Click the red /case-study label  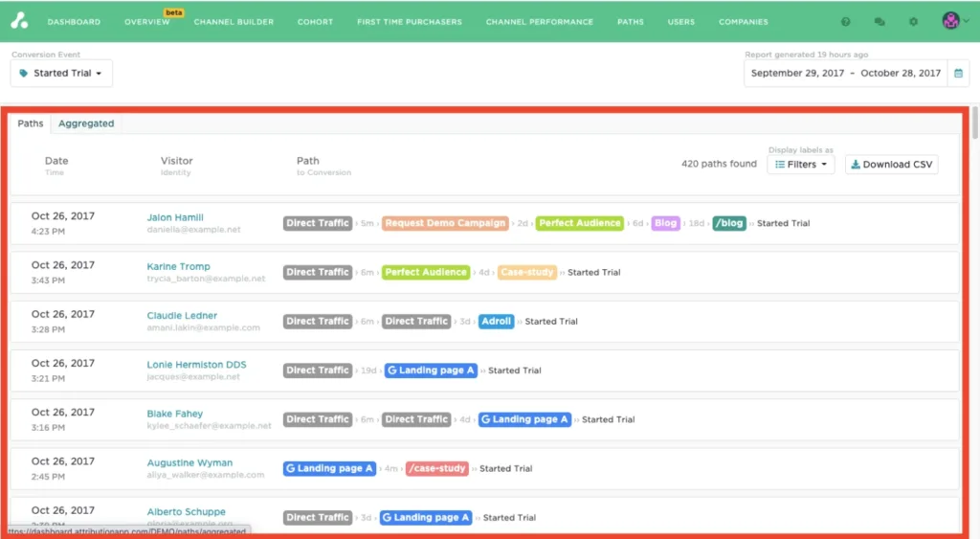point(436,468)
